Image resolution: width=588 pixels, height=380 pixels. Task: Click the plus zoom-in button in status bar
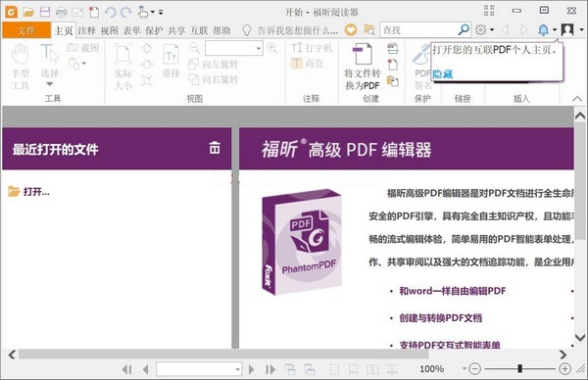564,369
